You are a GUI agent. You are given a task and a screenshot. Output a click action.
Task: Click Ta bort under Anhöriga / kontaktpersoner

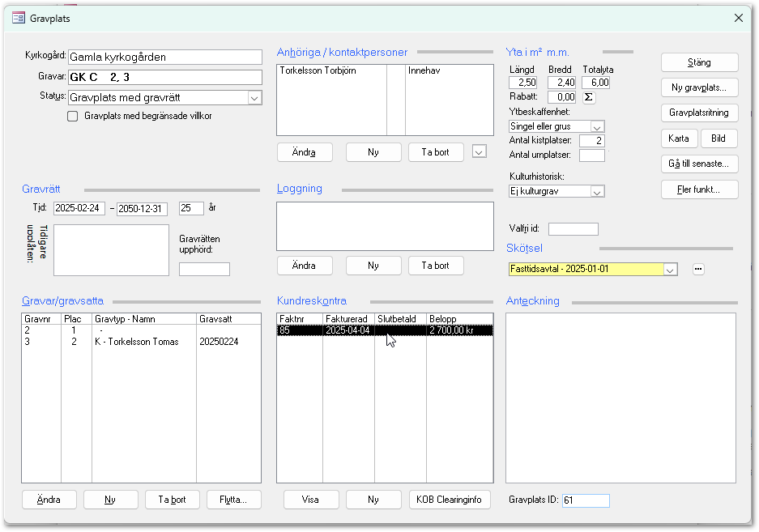[x=436, y=152]
